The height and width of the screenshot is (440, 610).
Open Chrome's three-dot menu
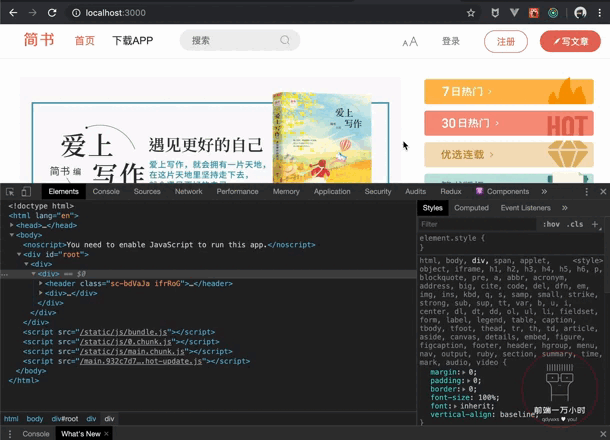pyautogui.click(x=599, y=13)
